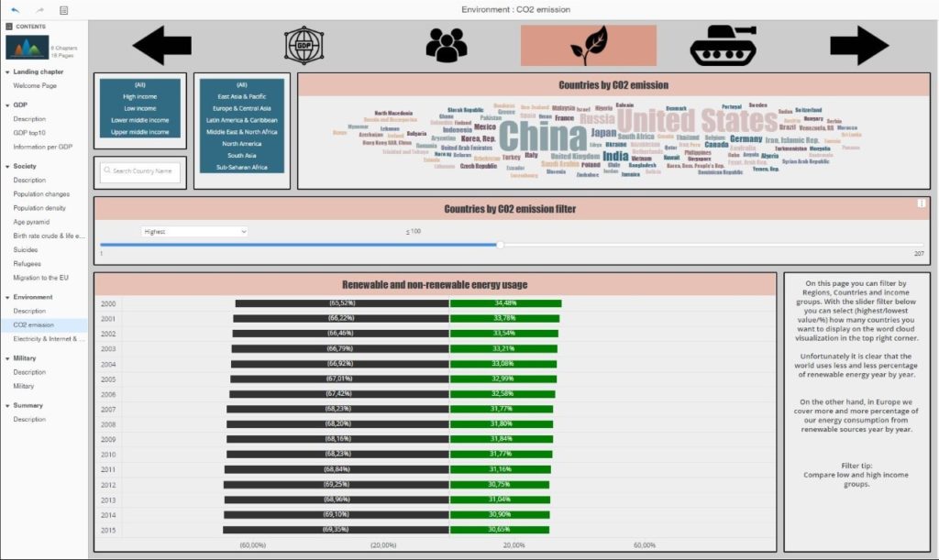Collapse the Landing chapter section
Image resolution: width=939 pixels, height=560 pixels.
point(7,71)
